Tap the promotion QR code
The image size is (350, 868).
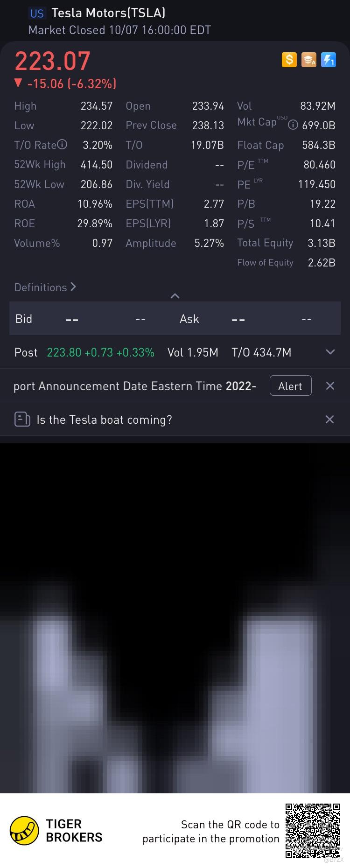click(x=313, y=830)
